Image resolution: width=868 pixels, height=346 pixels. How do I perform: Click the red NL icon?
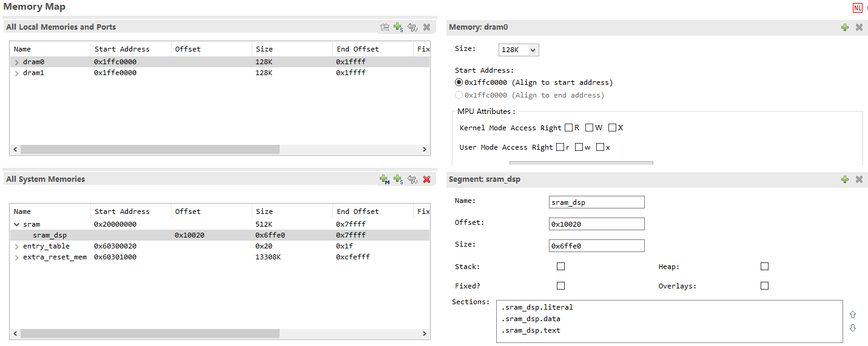pyautogui.click(x=857, y=8)
